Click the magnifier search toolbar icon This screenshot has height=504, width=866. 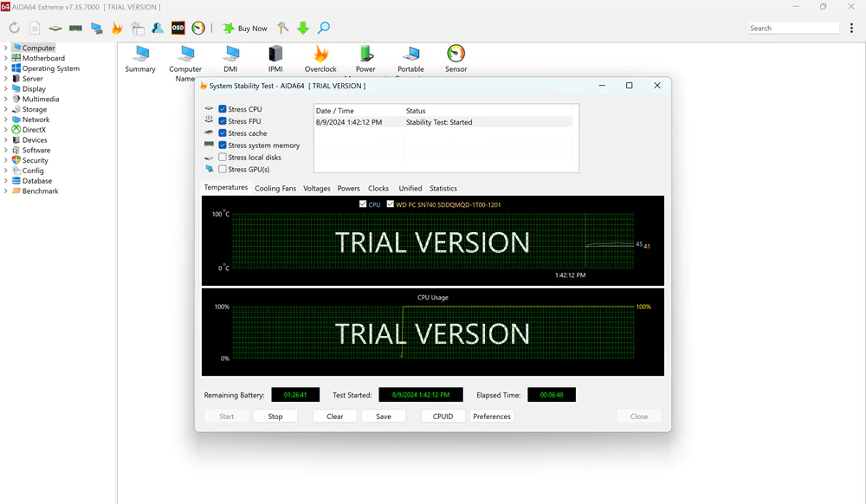coord(324,28)
